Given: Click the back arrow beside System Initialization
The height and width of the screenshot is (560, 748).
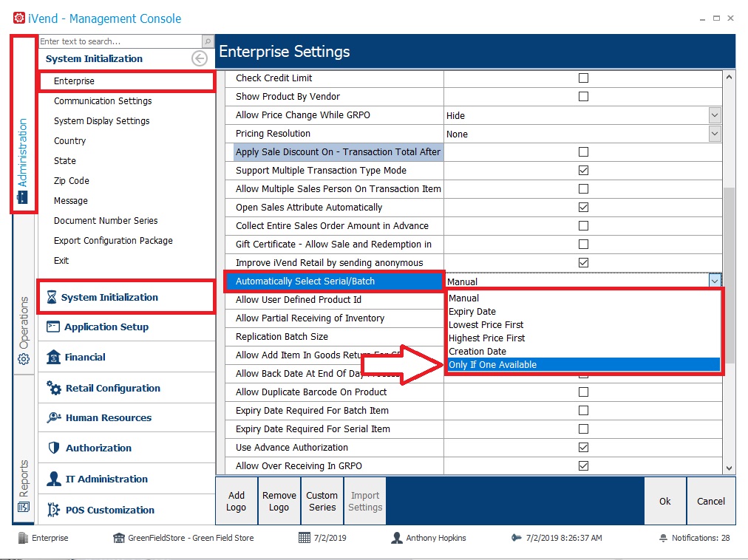Looking at the screenshot, I should click(x=200, y=58).
